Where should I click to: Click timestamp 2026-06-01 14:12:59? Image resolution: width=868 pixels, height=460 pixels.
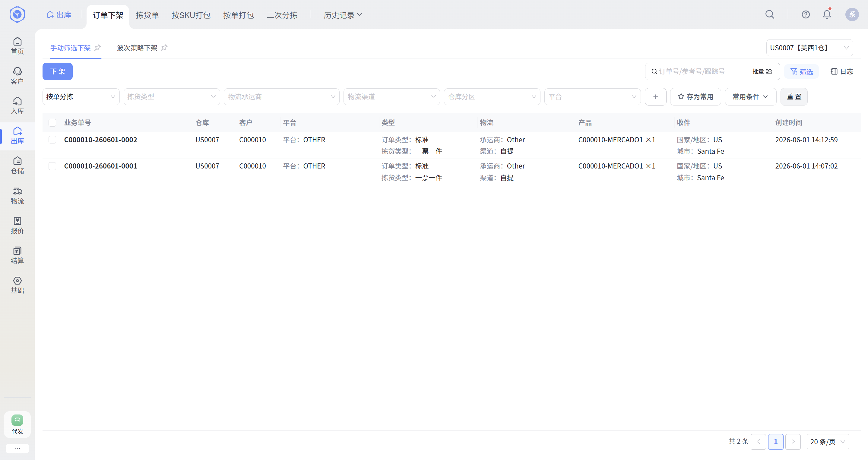click(x=806, y=140)
